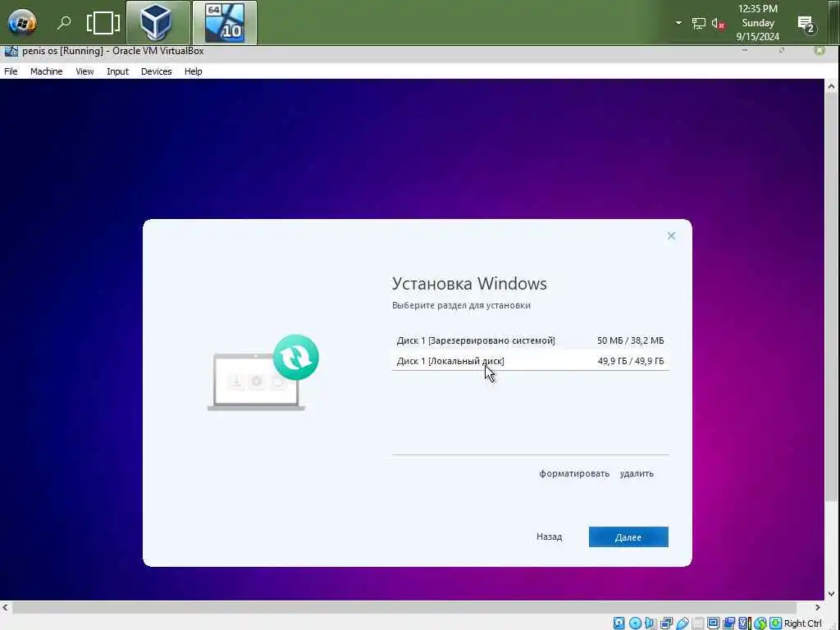840x630 pixels.
Task: Click the network adapters status icon
Action: point(666,623)
